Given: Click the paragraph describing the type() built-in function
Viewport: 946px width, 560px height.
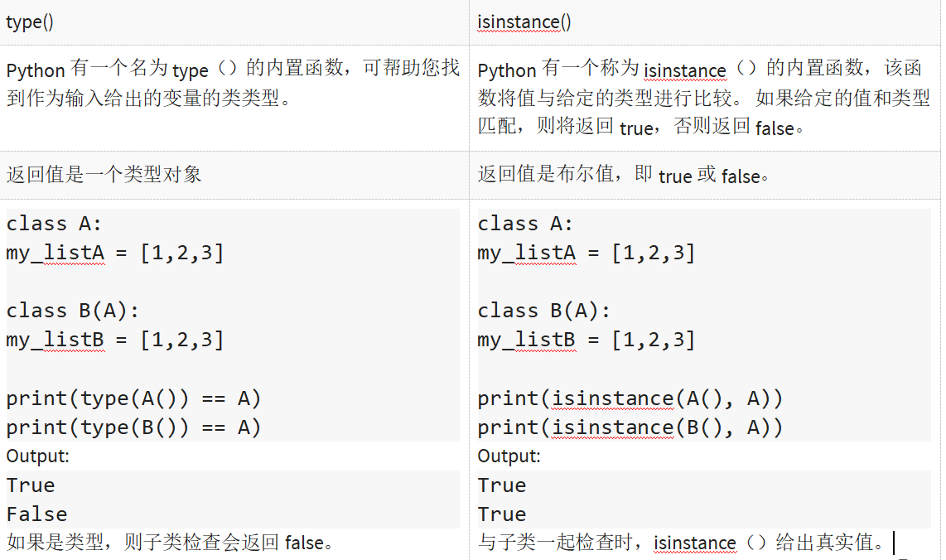Looking at the screenshot, I should [x=232, y=84].
